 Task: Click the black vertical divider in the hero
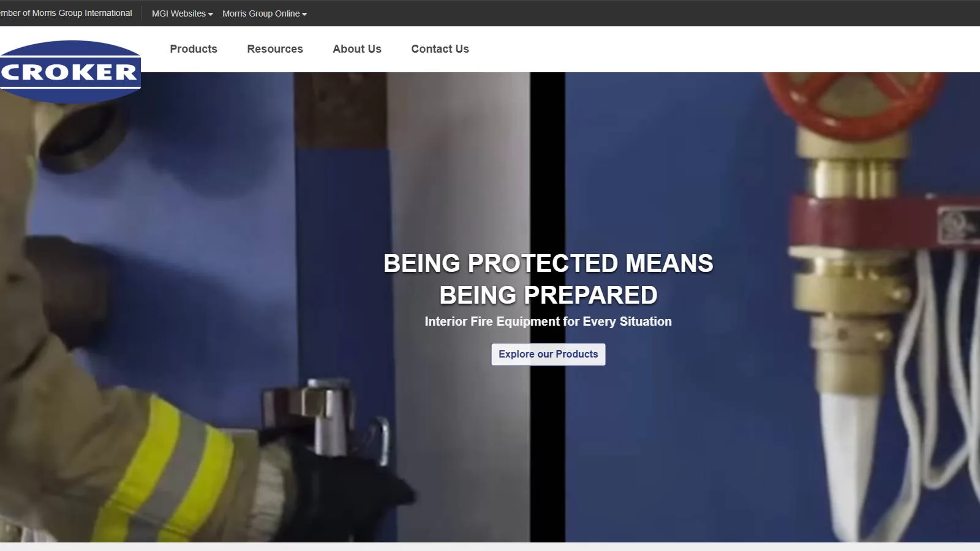(x=548, y=307)
